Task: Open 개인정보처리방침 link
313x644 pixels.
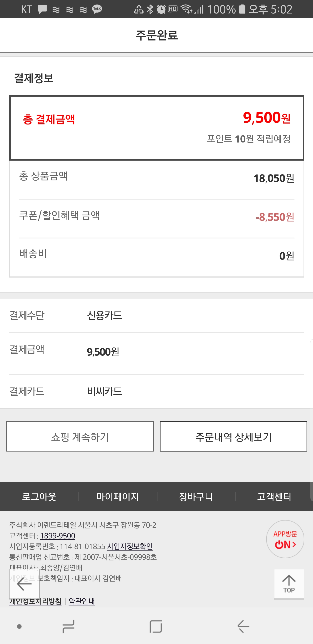Action: click(x=35, y=601)
